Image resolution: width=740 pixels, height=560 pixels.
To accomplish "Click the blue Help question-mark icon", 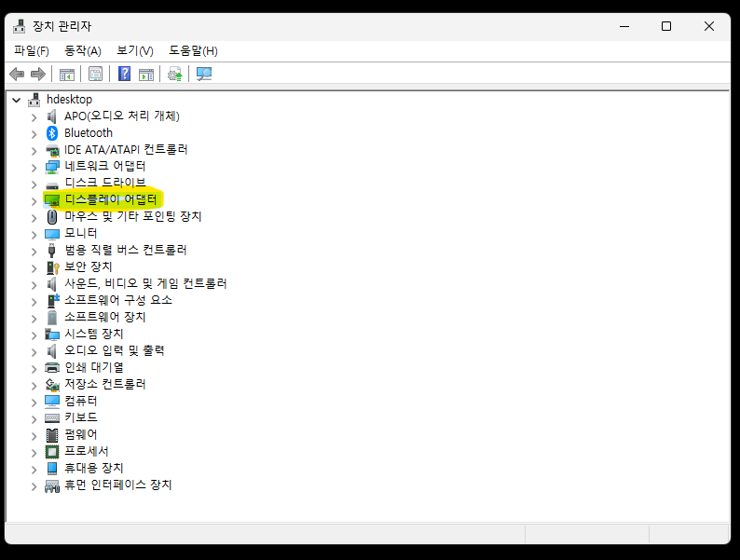I will [x=124, y=74].
